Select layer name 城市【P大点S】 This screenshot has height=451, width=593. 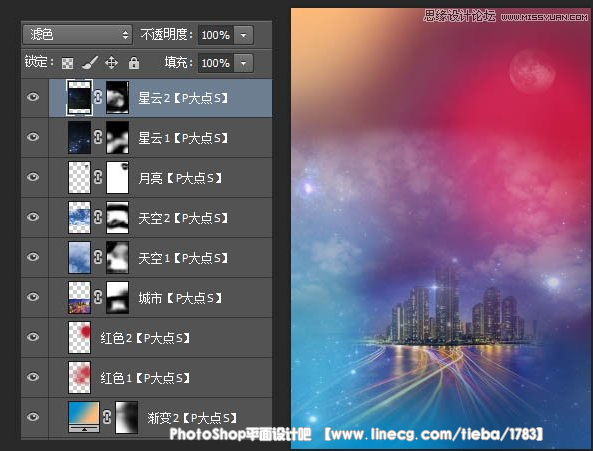180,298
